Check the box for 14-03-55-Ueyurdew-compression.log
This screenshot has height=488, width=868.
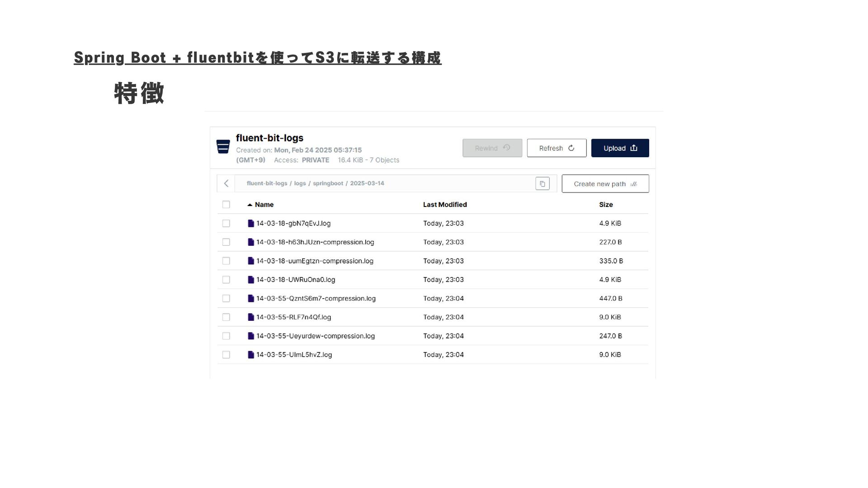pyautogui.click(x=226, y=336)
